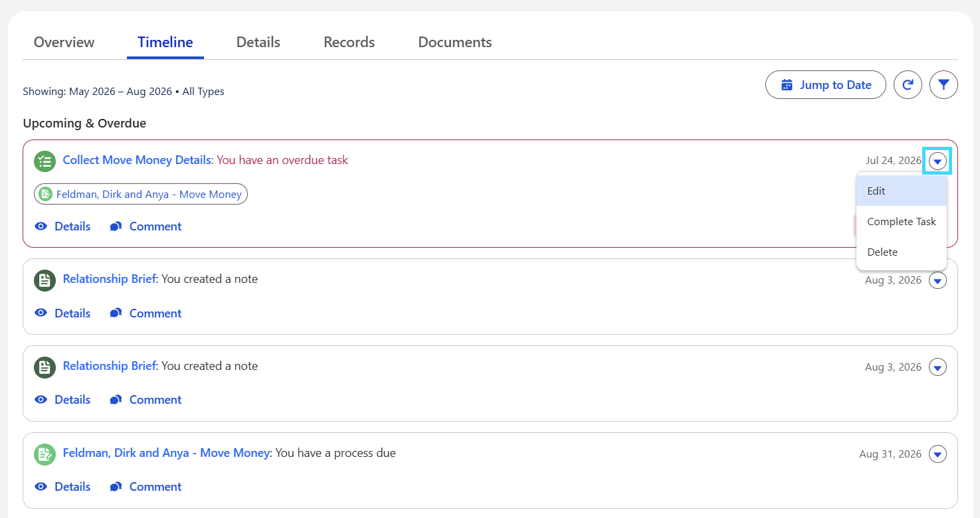Open the Documents tab
This screenshot has height=518, width=980.
455,43
